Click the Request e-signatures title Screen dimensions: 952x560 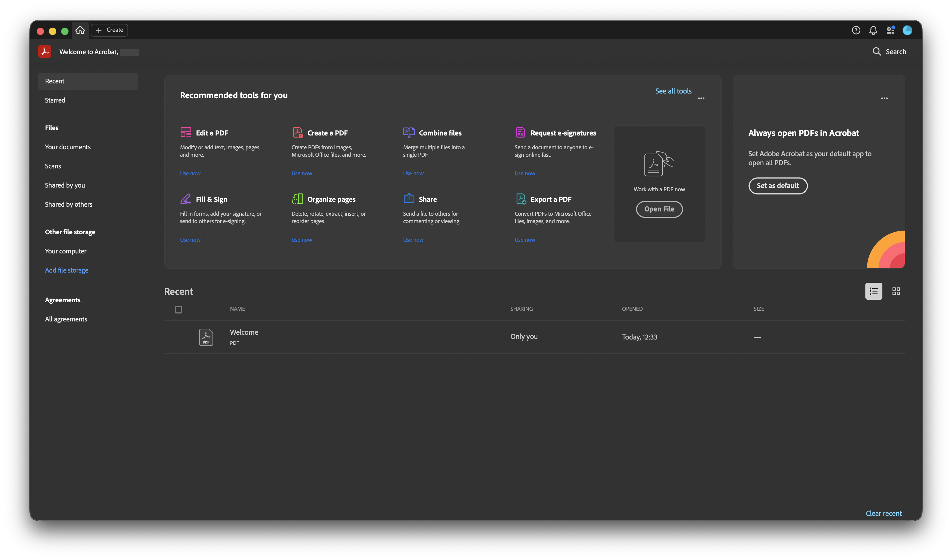[x=563, y=133]
